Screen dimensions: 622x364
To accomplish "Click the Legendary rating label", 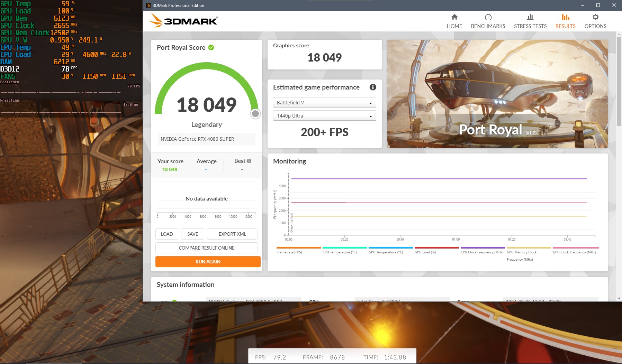I will [207, 124].
